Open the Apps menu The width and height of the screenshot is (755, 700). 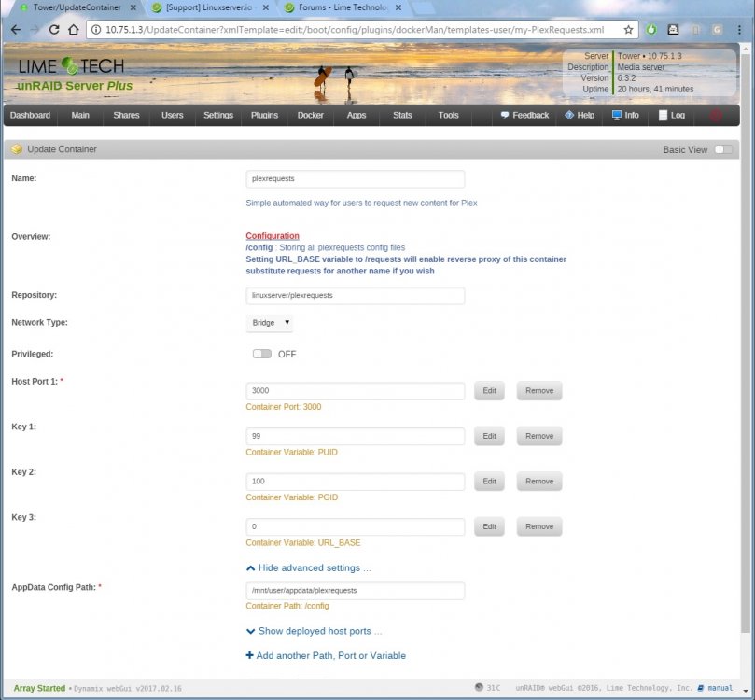pos(357,116)
